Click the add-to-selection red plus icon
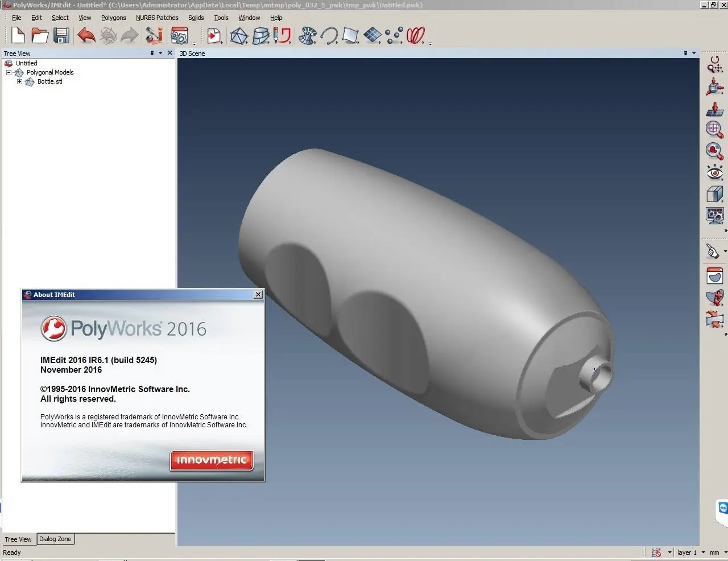The height and width of the screenshot is (561, 728). (x=715, y=298)
